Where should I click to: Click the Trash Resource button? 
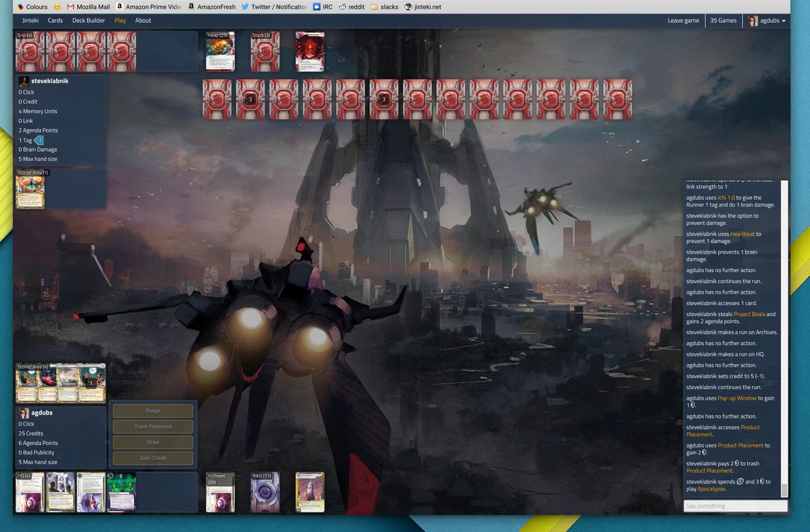(x=153, y=426)
